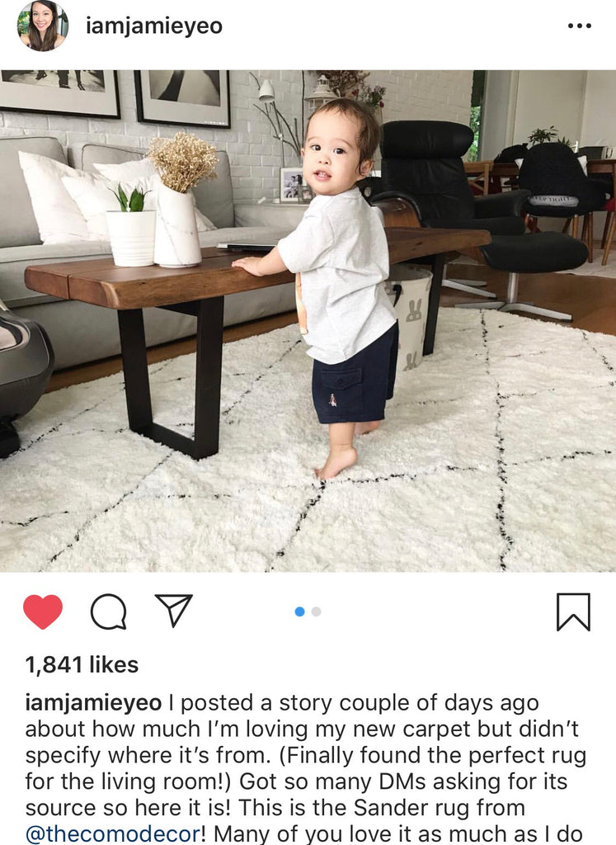Image resolution: width=616 pixels, height=845 pixels.
Task: Tap the post caption text
Action: 305,768
